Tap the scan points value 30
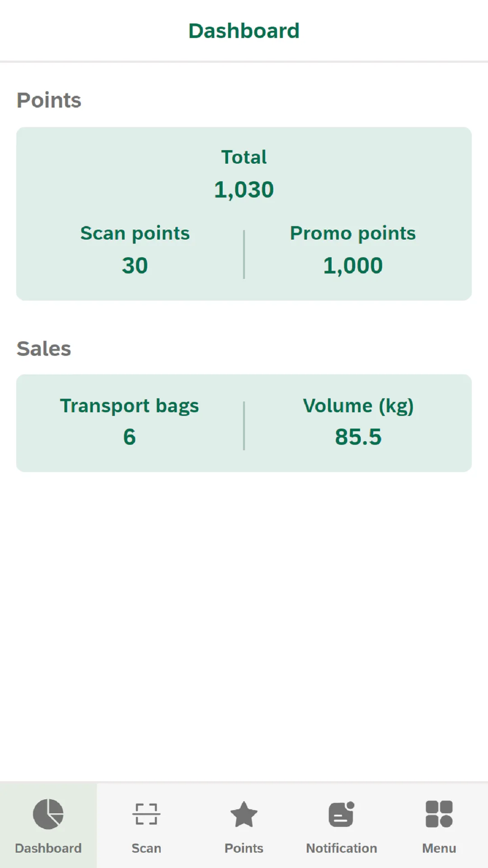This screenshot has height=868, width=488. click(135, 265)
